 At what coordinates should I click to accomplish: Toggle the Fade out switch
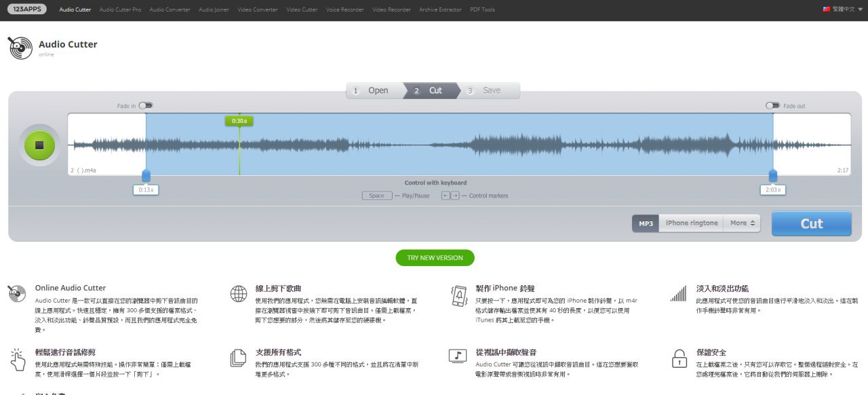(x=773, y=106)
